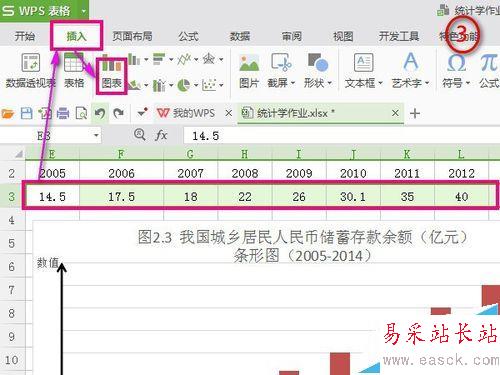Select the line chart icon
The width and height of the screenshot is (500, 375).
pyautogui.click(x=184, y=60)
